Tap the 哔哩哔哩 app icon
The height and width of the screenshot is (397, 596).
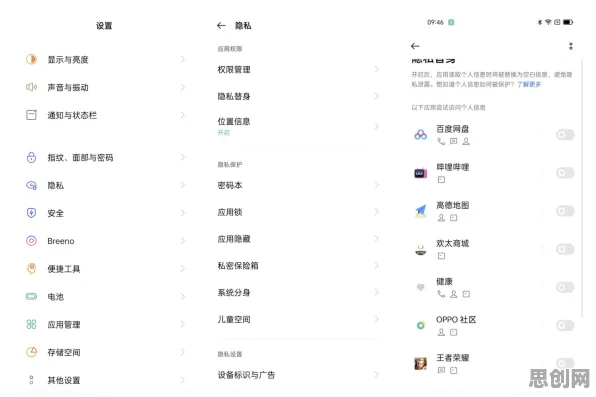(x=420, y=173)
